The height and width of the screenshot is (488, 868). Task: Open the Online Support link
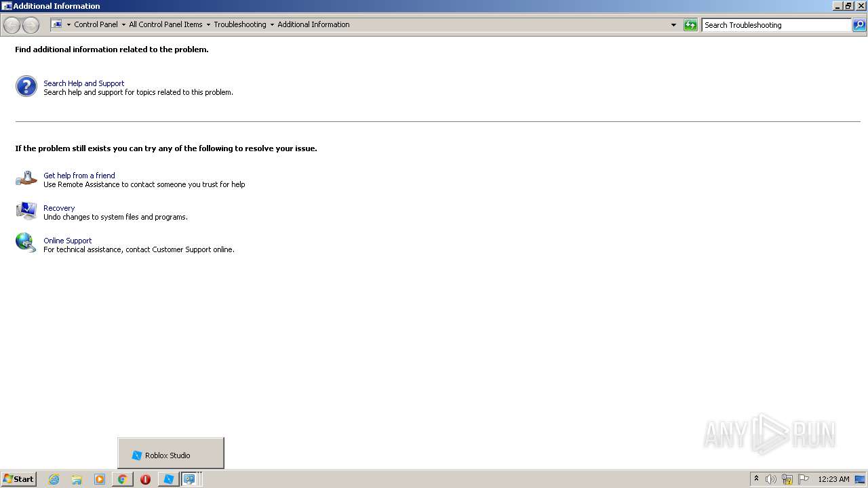tap(68, 241)
